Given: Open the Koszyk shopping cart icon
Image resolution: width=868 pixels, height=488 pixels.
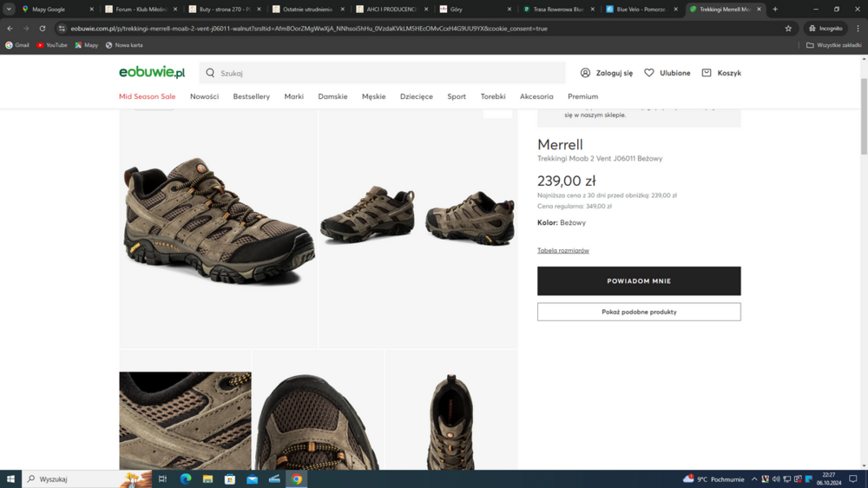Looking at the screenshot, I should pos(707,73).
